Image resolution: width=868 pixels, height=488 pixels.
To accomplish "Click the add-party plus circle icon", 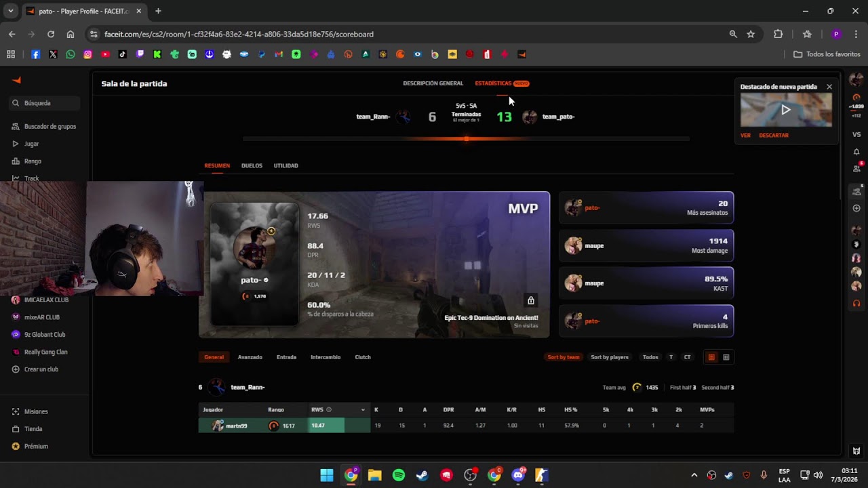I will (x=856, y=208).
